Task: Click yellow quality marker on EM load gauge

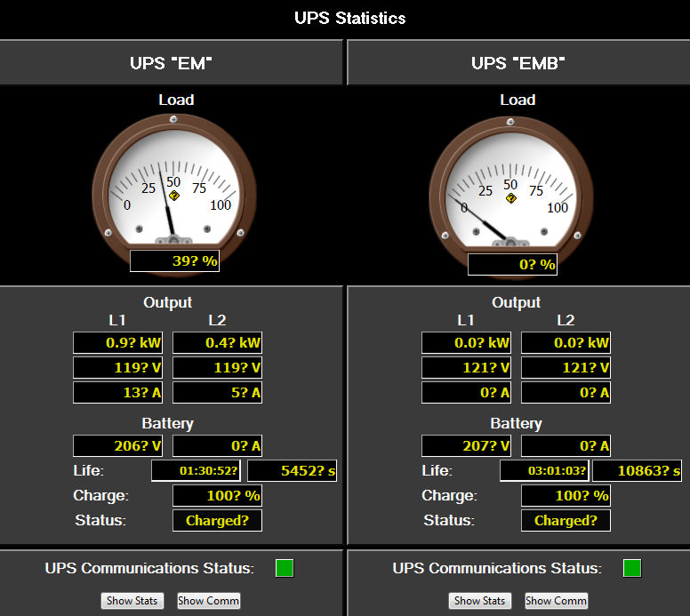Action: tap(173, 196)
